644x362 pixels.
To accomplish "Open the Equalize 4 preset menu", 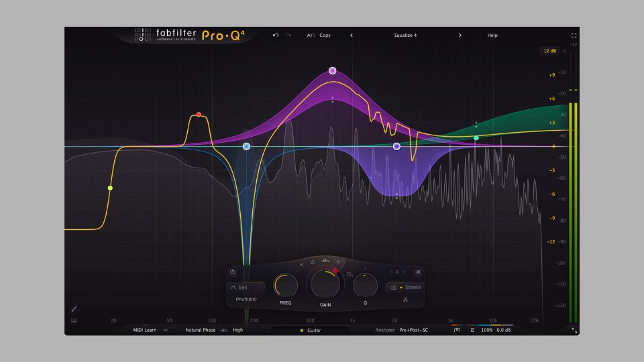I will (x=405, y=35).
